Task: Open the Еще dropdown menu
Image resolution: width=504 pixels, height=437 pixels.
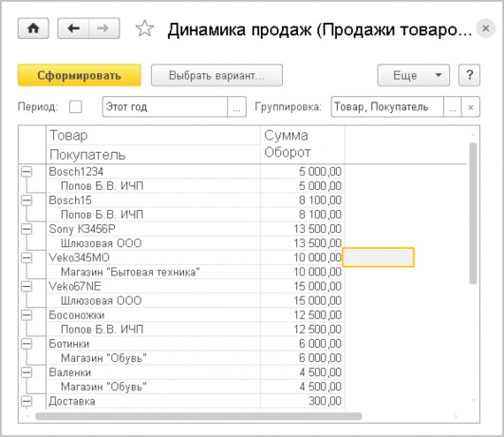Action: pos(414,75)
